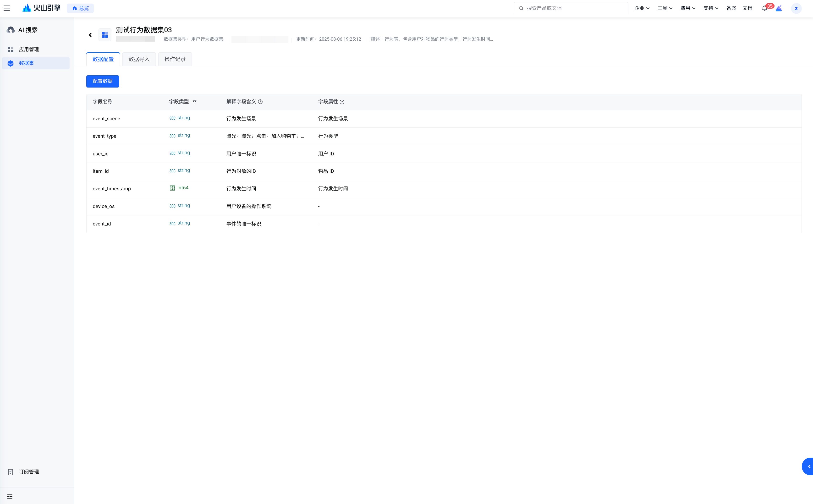813x504 pixels.
Task: Open the notification bell
Action: click(764, 8)
